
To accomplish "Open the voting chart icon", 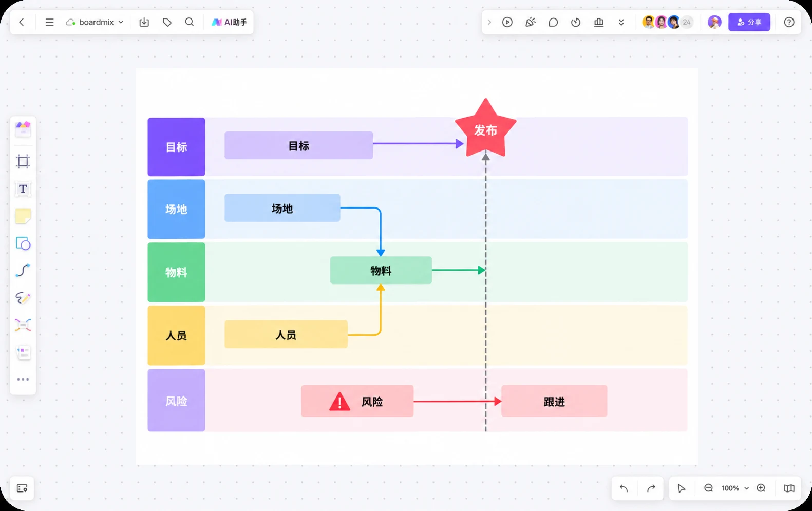I will [x=599, y=22].
